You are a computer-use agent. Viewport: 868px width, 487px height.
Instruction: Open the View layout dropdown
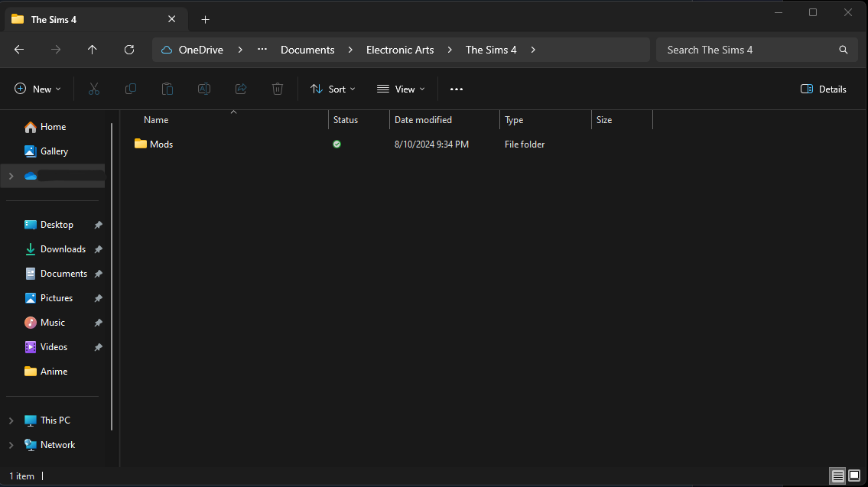tap(401, 89)
